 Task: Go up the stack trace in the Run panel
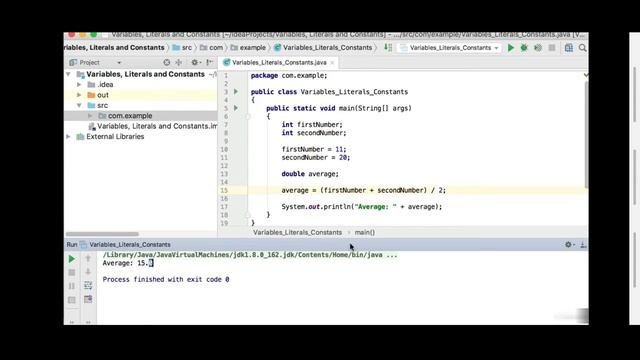point(88,258)
